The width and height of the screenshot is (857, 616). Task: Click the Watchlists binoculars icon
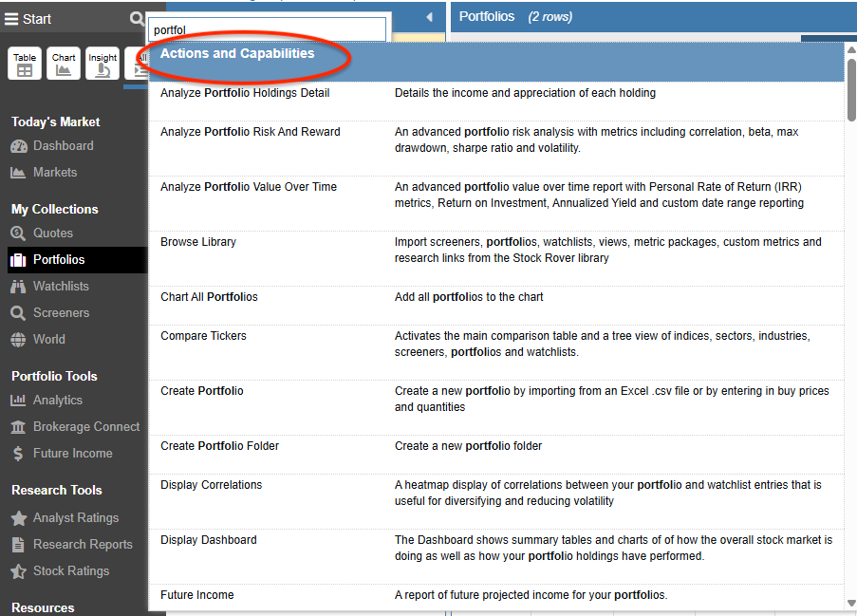(18, 287)
